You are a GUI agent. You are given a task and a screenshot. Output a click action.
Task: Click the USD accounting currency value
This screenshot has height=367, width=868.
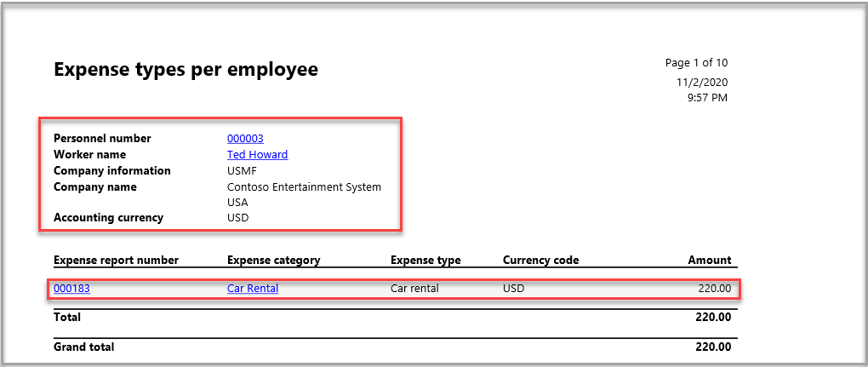[238, 217]
